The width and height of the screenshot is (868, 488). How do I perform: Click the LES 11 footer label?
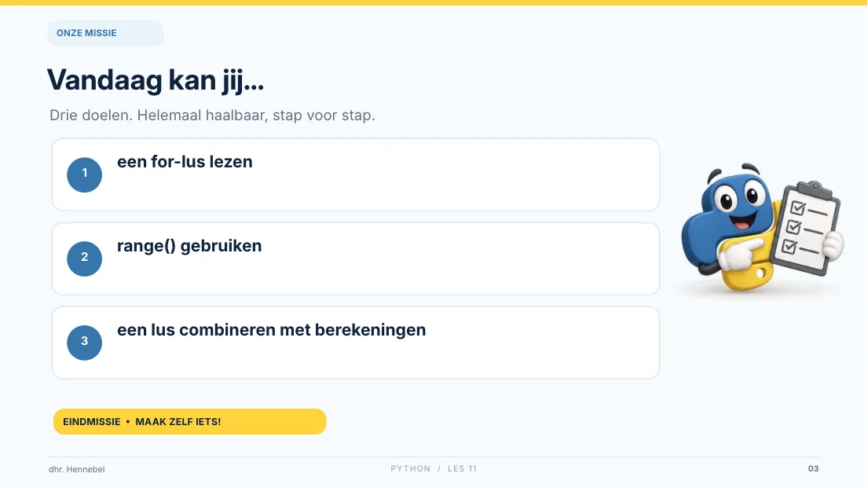(462, 468)
